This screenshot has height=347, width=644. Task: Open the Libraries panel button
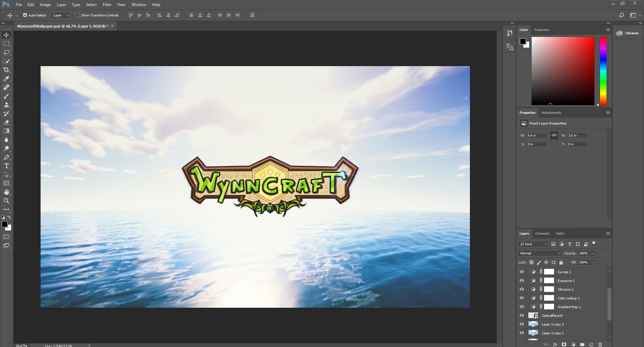(628, 33)
